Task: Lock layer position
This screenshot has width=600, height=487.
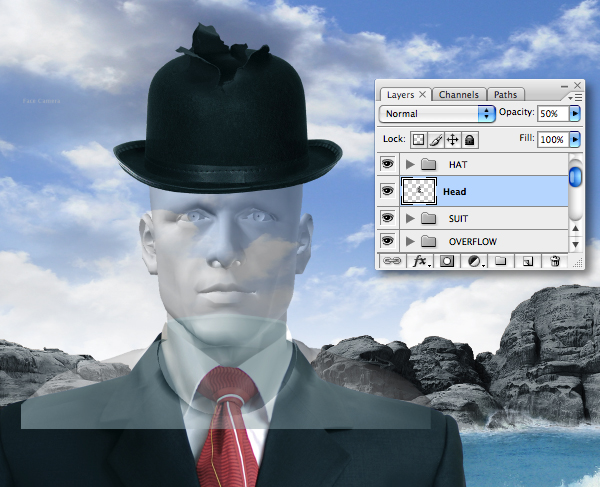Action: coord(453,140)
